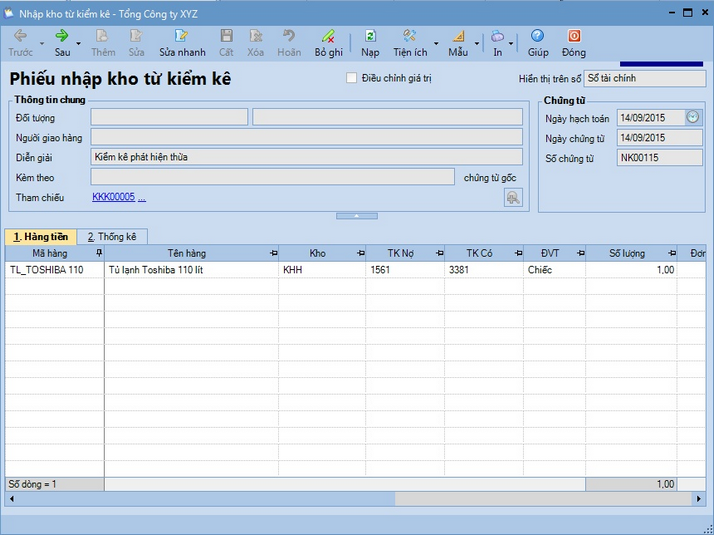This screenshot has height=535, width=714.
Task: Open Sửa nhanh quick edit
Action: (x=181, y=36)
